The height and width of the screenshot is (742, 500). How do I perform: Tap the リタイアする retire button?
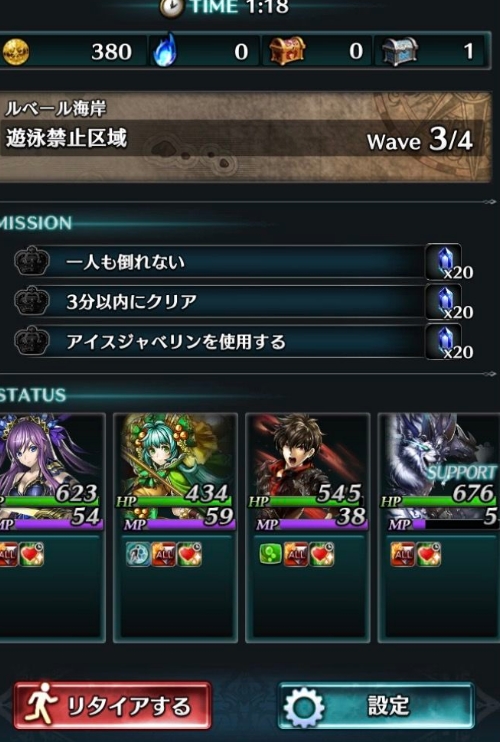tap(113, 706)
